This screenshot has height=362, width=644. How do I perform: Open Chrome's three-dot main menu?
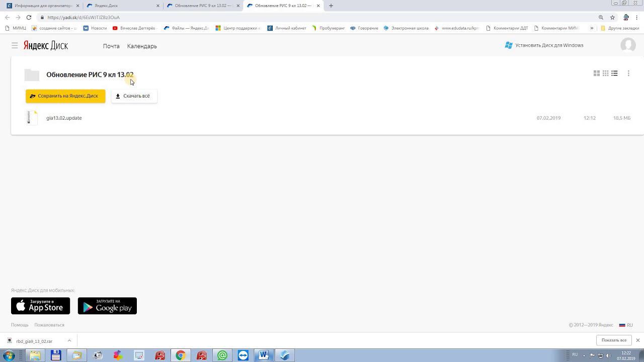tap(637, 17)
